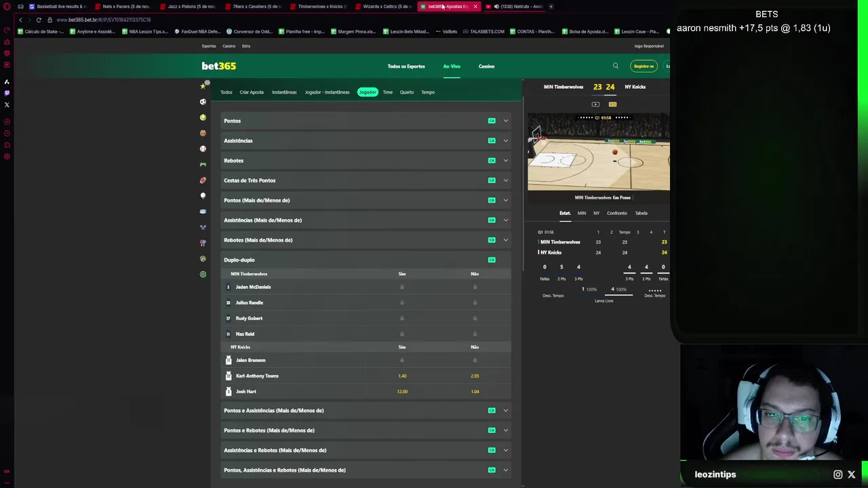Select the basketball sport icon in sidebar
Screen dimensions: 868x488
click(203, 133)
